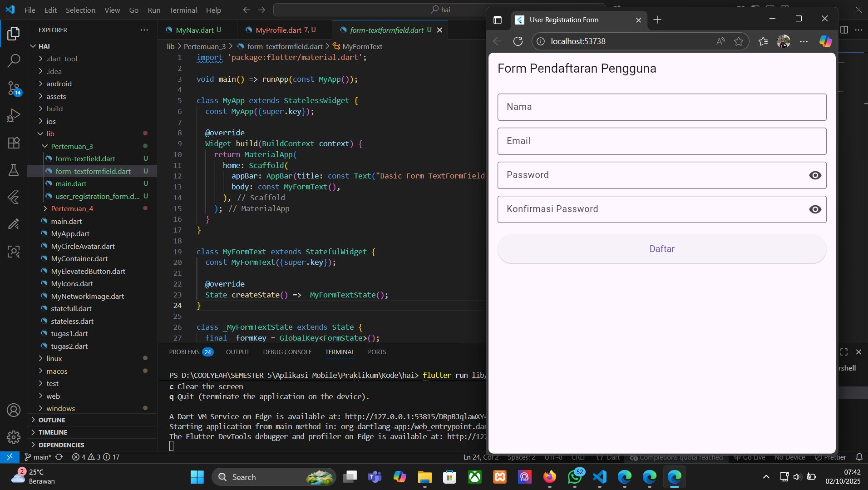Toggle visibility of the Password field
The height and width of the screenshot is (490, 868).
point(815,175)
